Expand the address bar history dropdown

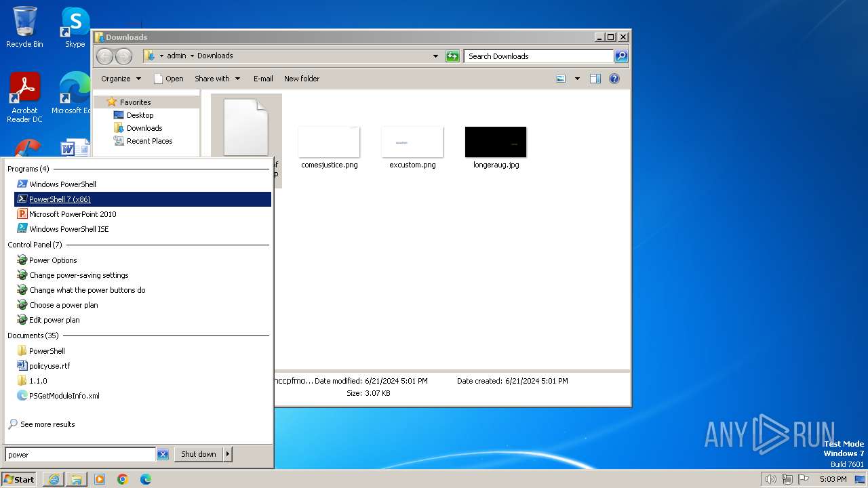pos(435,56)
